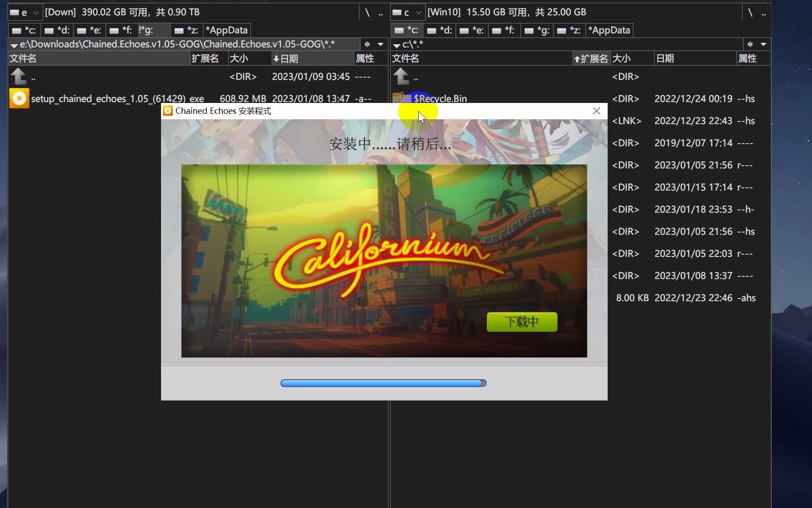Switch left panel to *z: tab
Viewport: 812px width, 508px height.
click(187, 30)
